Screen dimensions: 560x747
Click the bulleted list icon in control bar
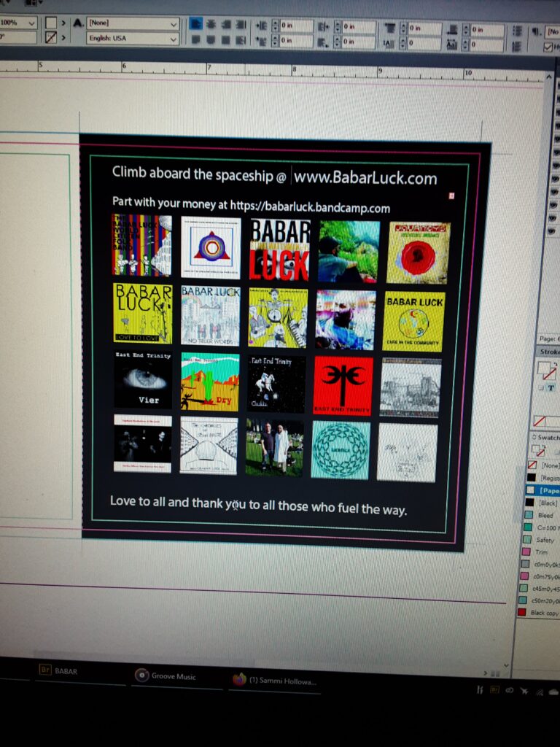point(518,31)
